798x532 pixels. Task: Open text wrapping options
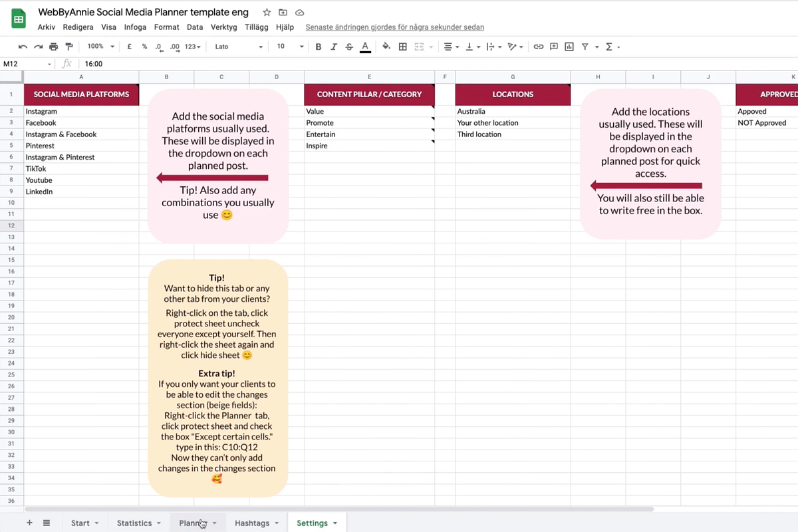pos(493,47)
